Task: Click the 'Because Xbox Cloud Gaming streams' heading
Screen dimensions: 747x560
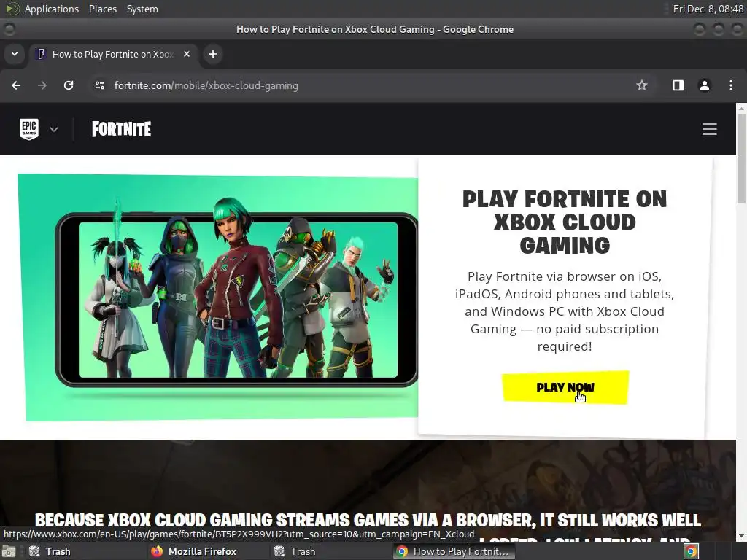Action: [x=368, y=520]
